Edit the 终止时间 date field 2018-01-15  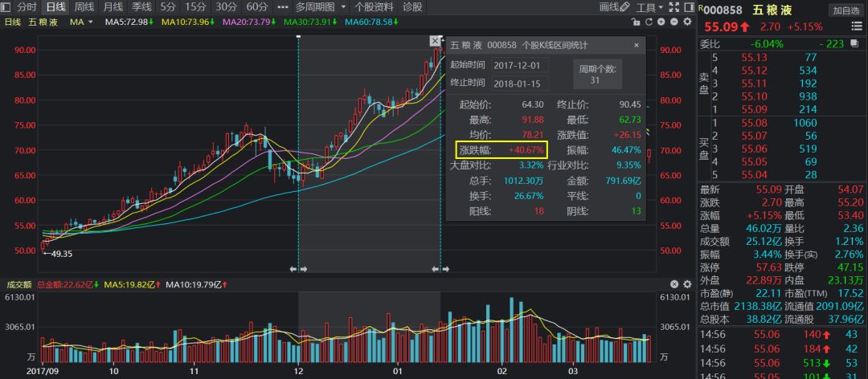click(x=520, y=84)
